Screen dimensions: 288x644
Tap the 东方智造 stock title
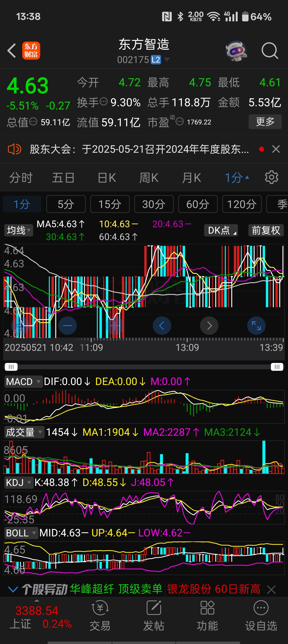(x=144, y=44)
